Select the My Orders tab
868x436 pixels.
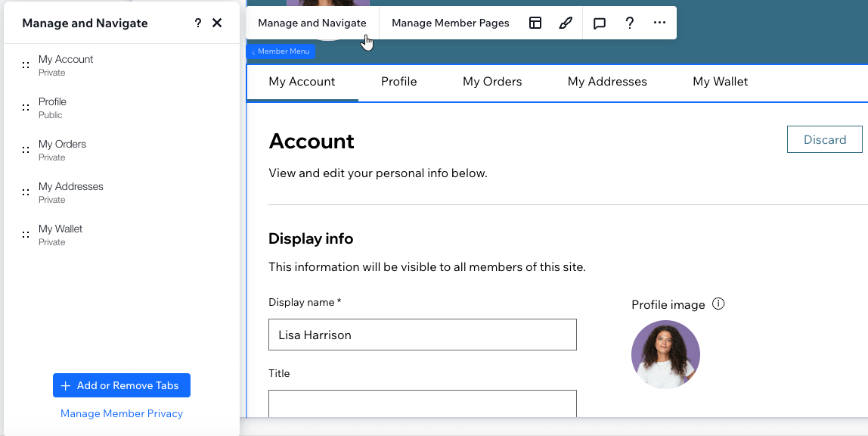492,81
